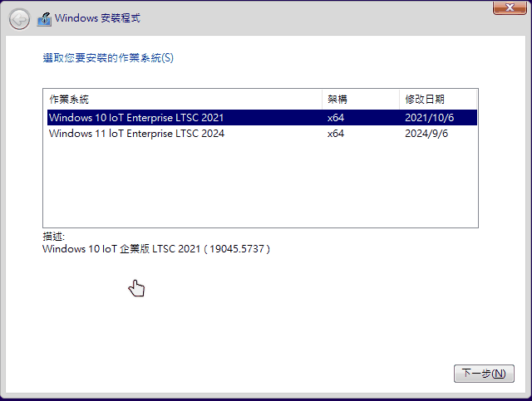The width and height of the screenshot is (532, 401).
Task: Click the 2021/10/6 date cell
Action: [429, 118]
